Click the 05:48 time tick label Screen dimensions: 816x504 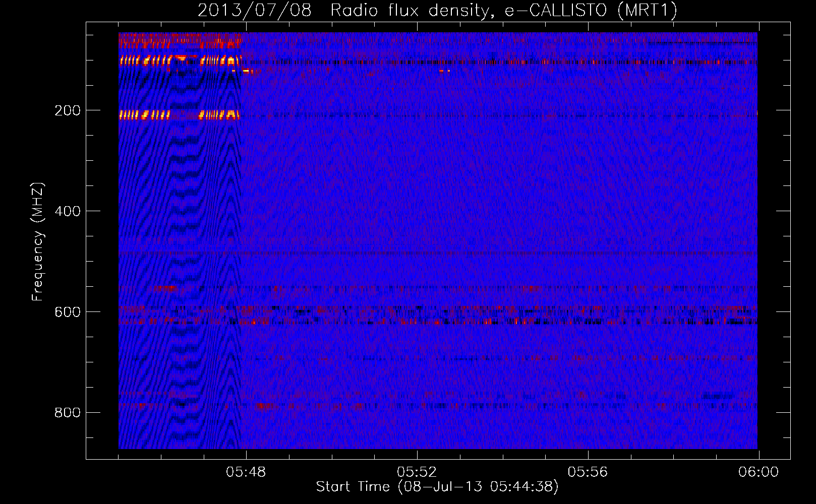(x=246, y=472)
